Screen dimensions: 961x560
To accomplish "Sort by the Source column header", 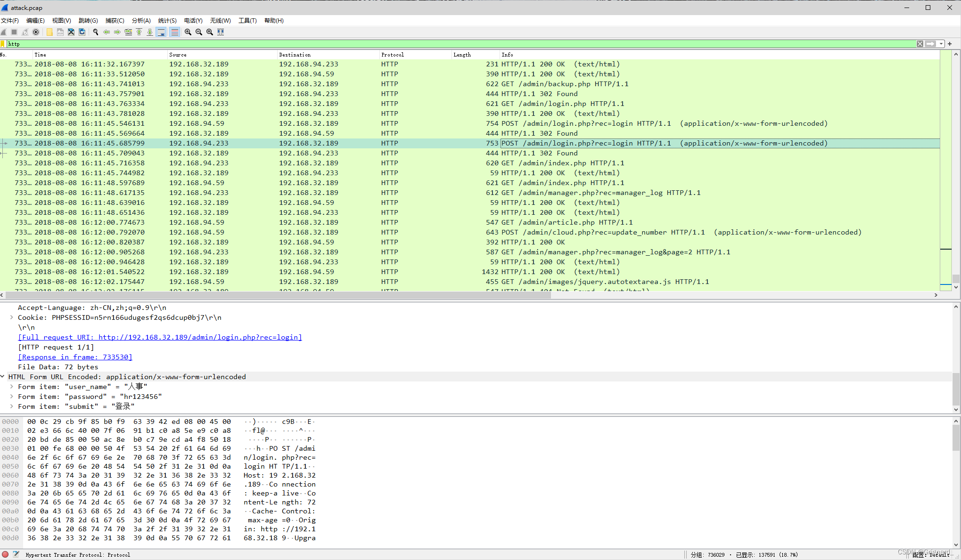I will point(222,55).
